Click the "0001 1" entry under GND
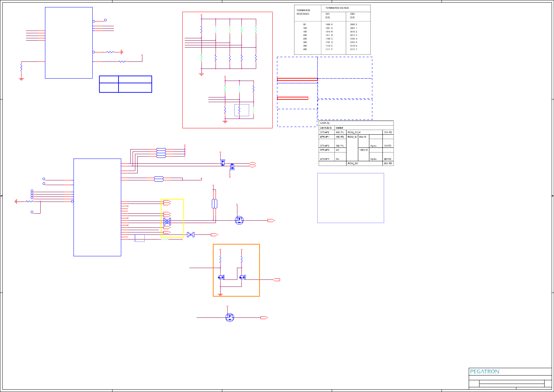Image resolution: width=554 pixels, height=392 pixels. click(x=354, y=28)
